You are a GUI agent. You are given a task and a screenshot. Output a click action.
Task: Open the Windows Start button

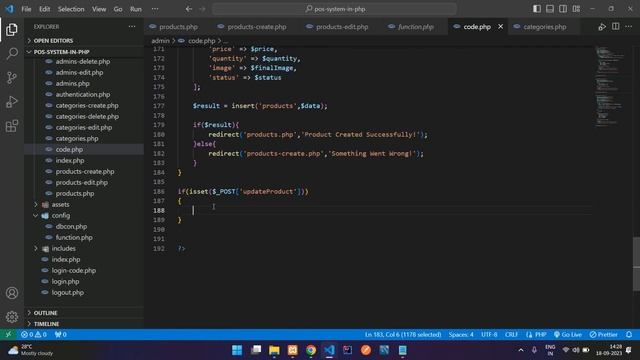(237, 350)
